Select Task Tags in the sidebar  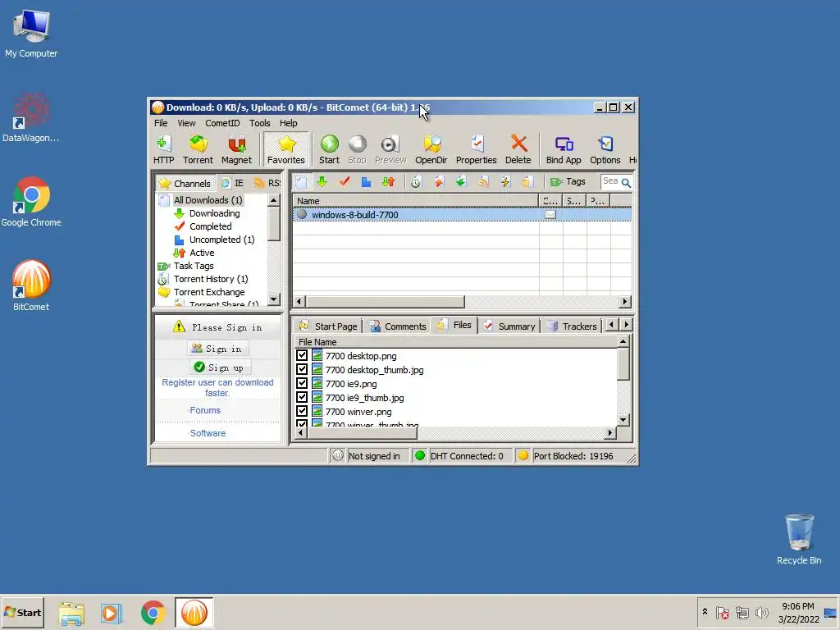click(x=194, y=266)
